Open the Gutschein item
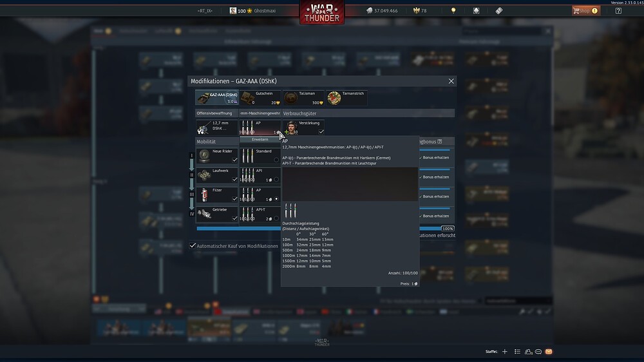 coord(260,98)
